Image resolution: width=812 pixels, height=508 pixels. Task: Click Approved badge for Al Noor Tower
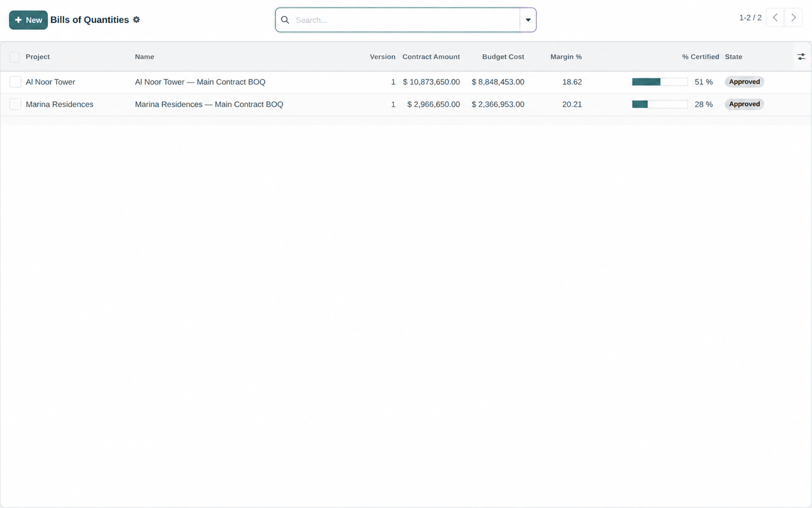(744, 82)
